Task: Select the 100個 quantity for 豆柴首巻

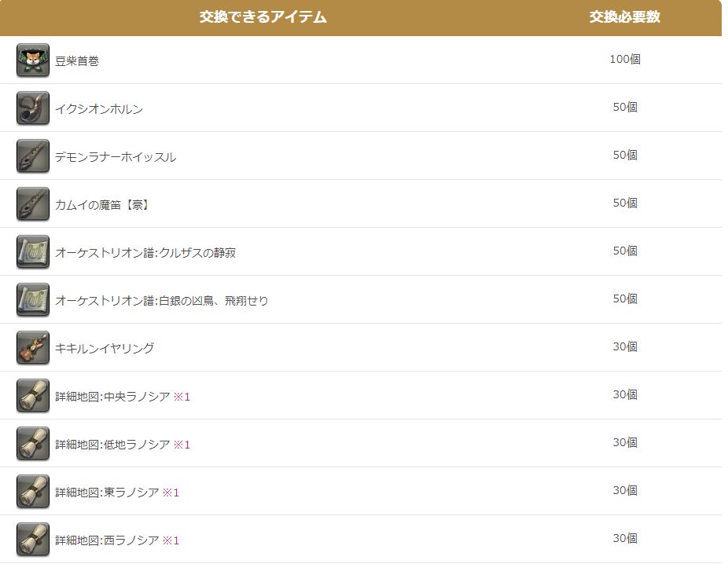Action: (627, 58)
